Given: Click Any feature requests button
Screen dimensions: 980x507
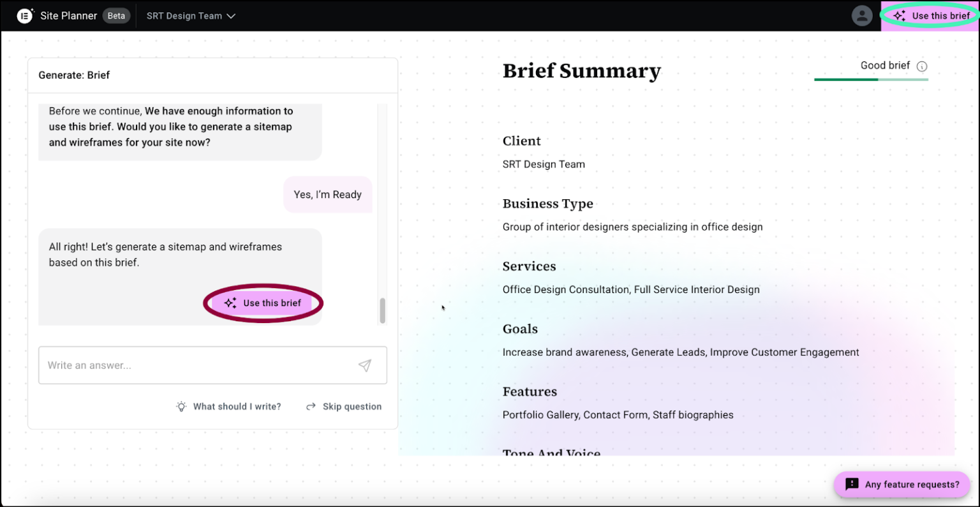Looking at the screenshot, I should (902, 484).
